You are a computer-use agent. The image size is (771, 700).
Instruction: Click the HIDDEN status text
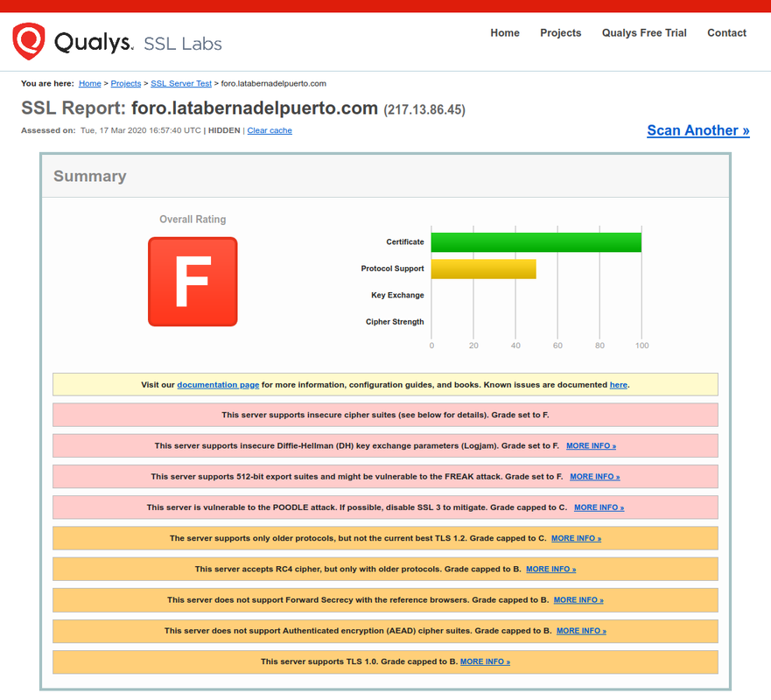coord(224,130)
